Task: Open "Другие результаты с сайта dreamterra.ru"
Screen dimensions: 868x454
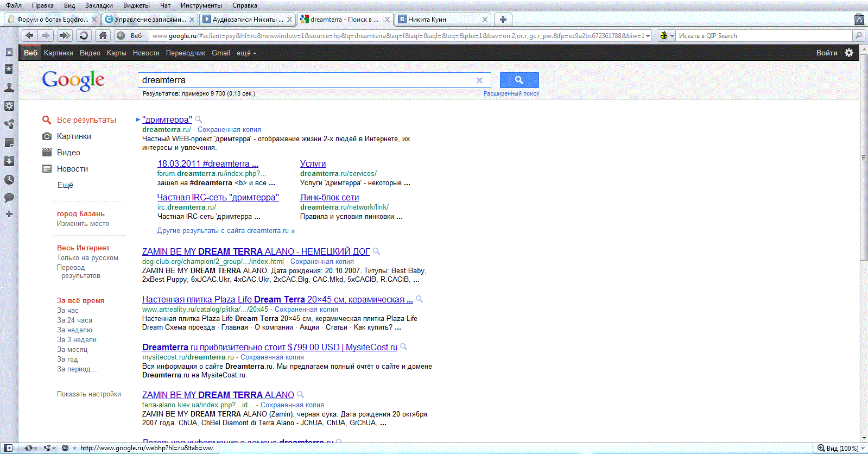Action: pyautogui.click(x=226, y=231)
